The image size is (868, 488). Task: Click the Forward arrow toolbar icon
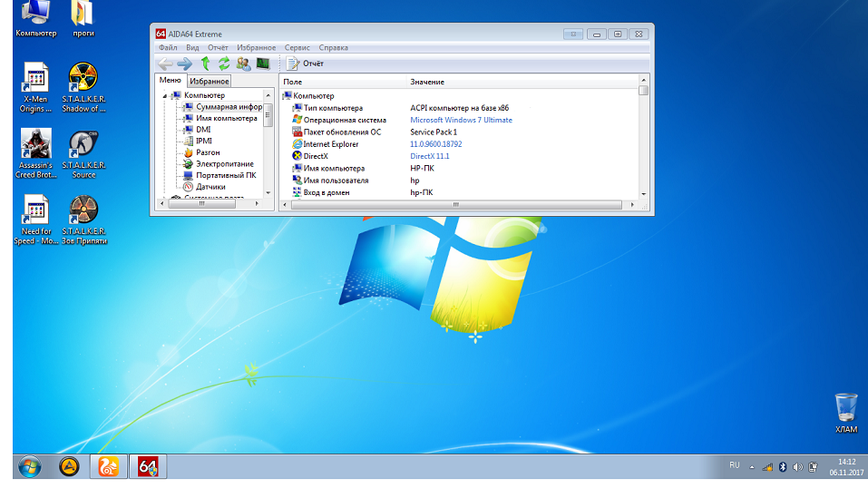[x=184, y=63]
